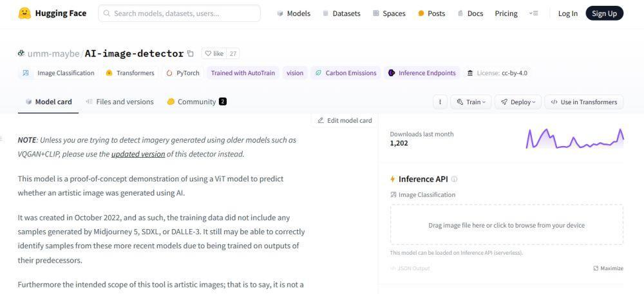Click the Hugging Face logo emoji
644x294 pixels.
(x=24, y=13)
